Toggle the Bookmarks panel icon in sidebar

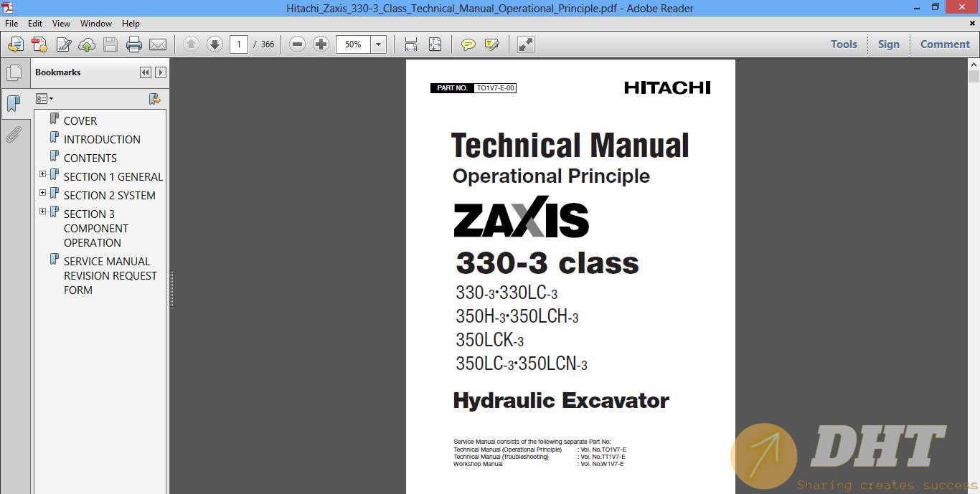coord(14,104)
